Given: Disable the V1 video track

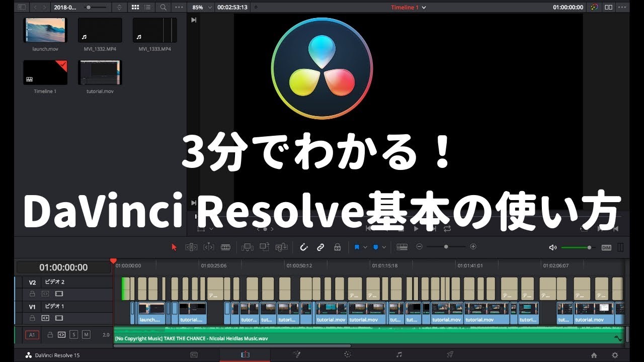Looking at the screenshot, I should point(59,318).
